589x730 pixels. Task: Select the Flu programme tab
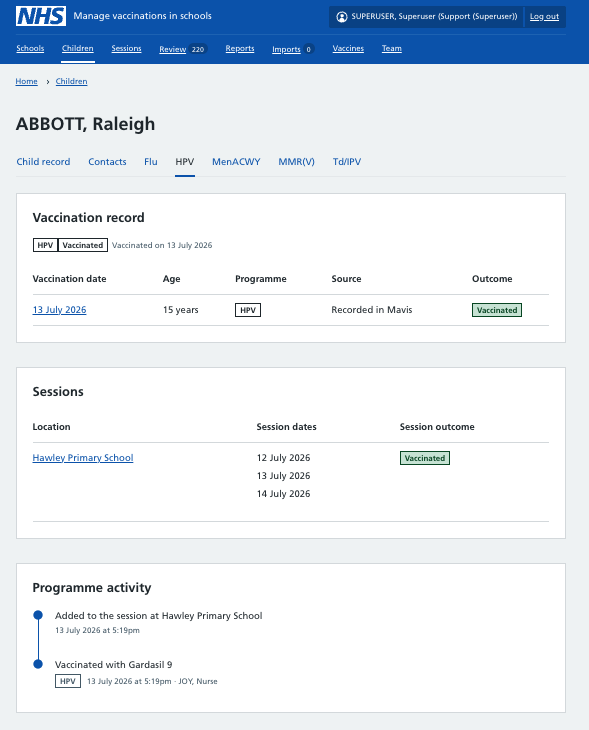coord(150,162)
